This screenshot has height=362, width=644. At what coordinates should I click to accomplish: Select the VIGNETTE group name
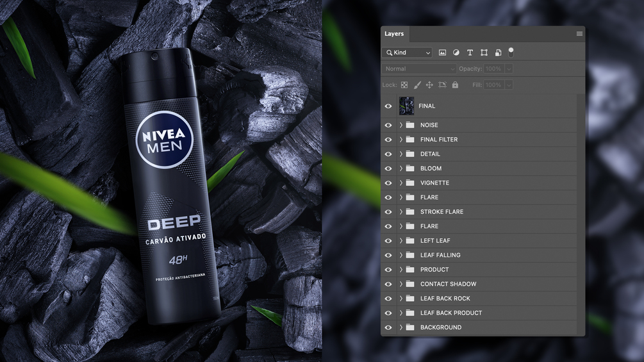click(x=434, y=183)
